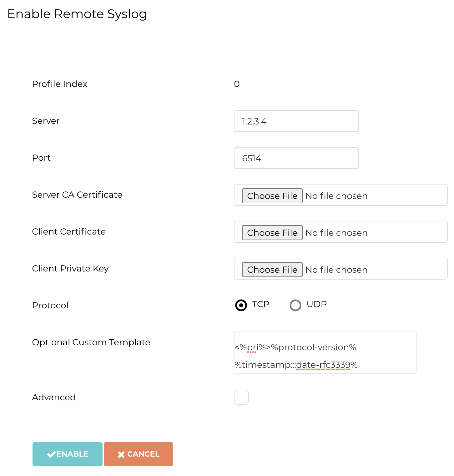Click the Profile Index value showing 0
The height and width of the screenshot is (476, 454).
click(x=237, y=84)
